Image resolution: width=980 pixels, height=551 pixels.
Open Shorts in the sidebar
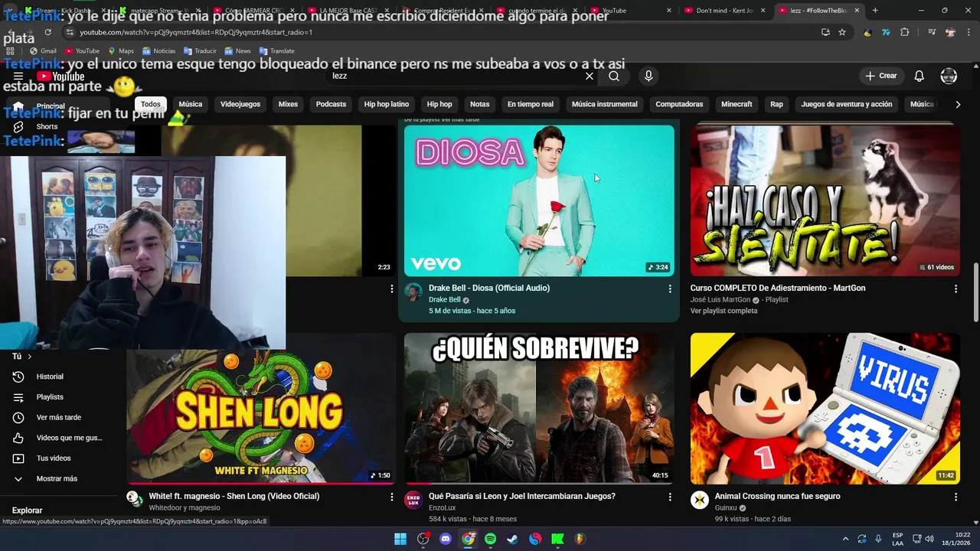point(47,127)
